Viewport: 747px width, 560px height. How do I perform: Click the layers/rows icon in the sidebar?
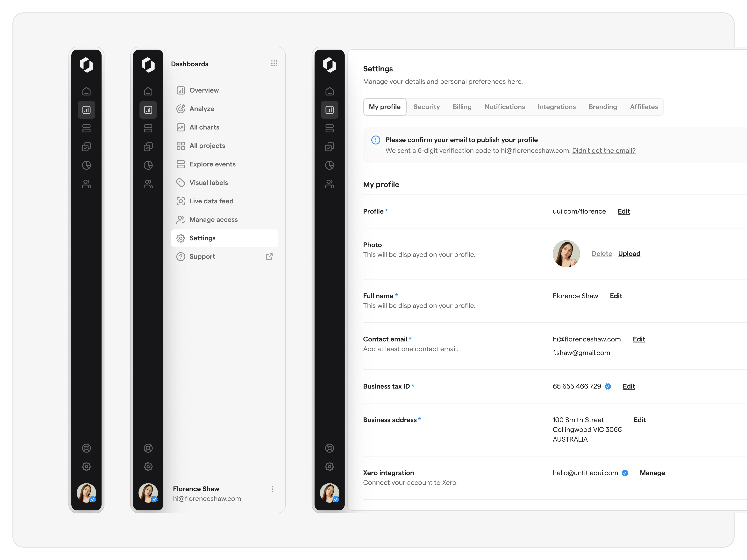click(87, 128)
